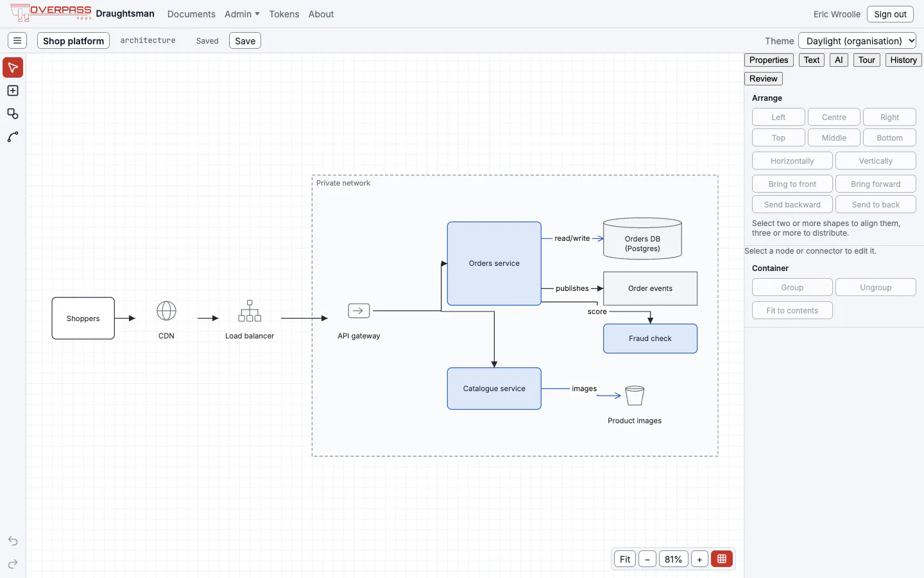Select the pointer selection tool

(x=13, y=67)
